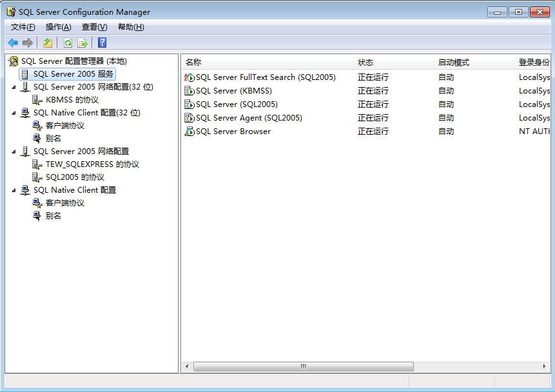The width and height of the screenshot is (555, 392).
Task: Open the 文件(F) menu
Action: 23,27
